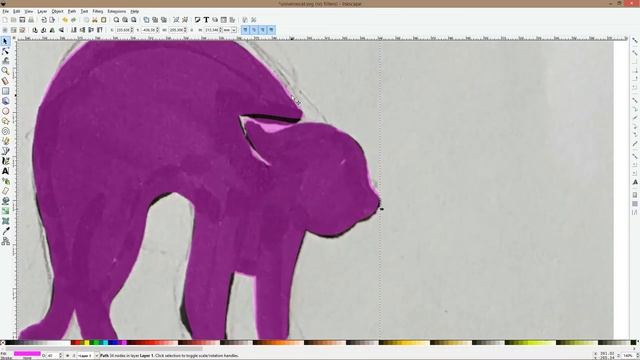
Task: Select the Spiral tool
Action: pos(5,131)
